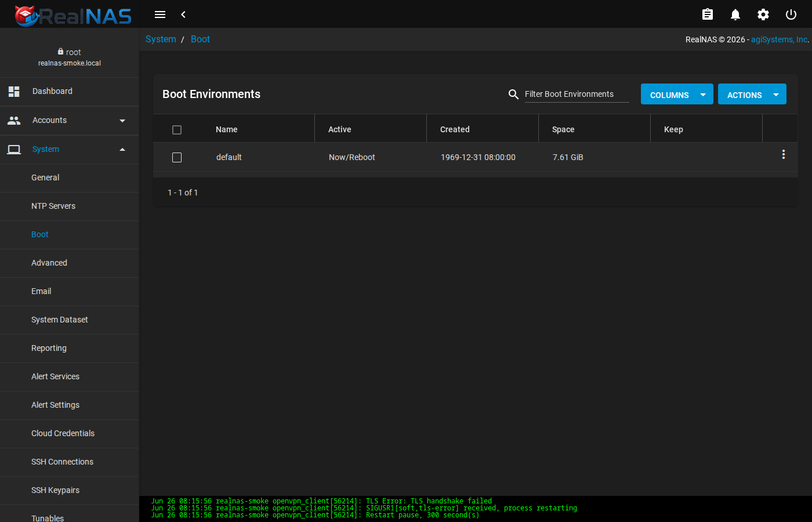Go to NTP Servers
The width and height of the screenshot is (812, 522).
click(70, 206)
